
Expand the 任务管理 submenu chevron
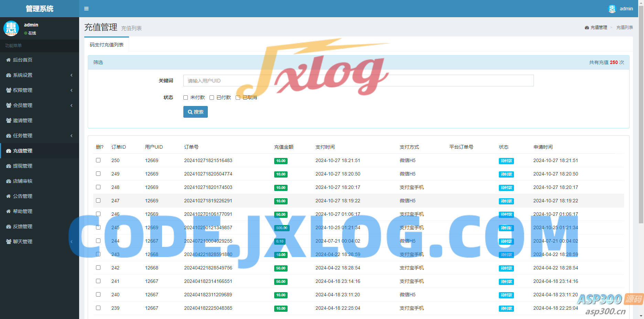tap(72, 136)
